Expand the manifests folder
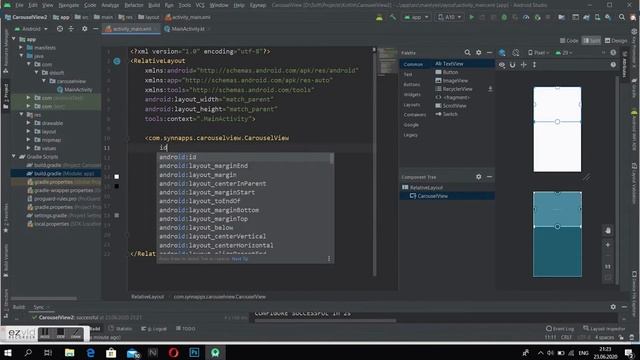 pyautogui.click(x=21, y=47)
